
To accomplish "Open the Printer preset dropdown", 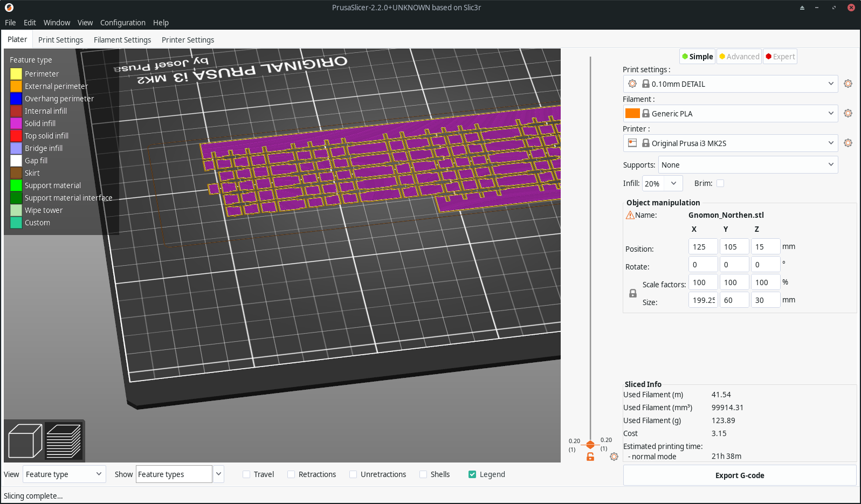I will click(x=731, y=143).
